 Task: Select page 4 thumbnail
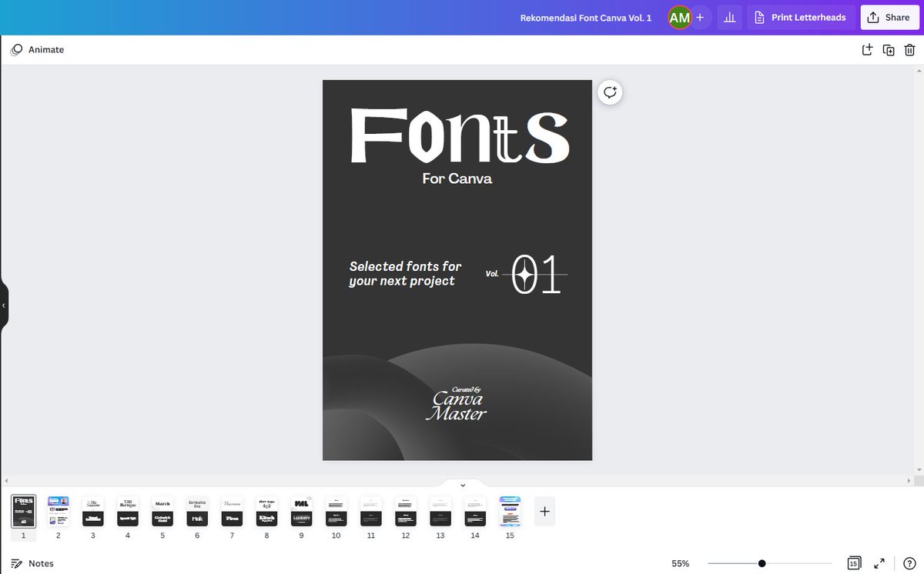pos(128,511)
